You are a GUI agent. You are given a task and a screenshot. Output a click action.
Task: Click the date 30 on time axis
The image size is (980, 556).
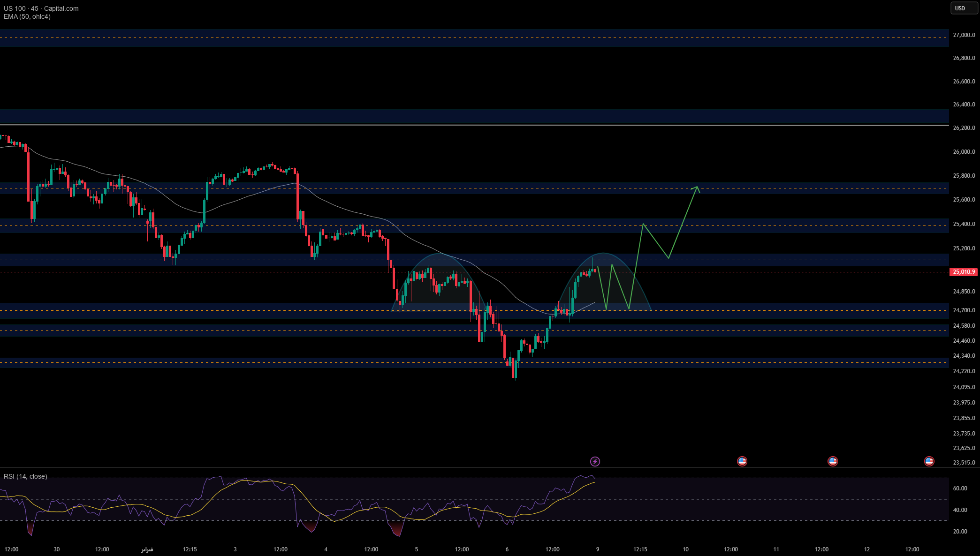[57, 549]
